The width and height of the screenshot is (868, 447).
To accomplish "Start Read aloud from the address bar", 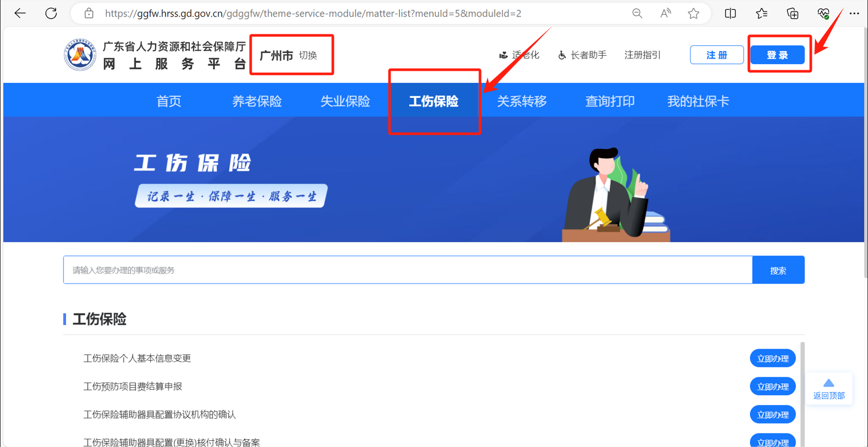I will [665, 14].
